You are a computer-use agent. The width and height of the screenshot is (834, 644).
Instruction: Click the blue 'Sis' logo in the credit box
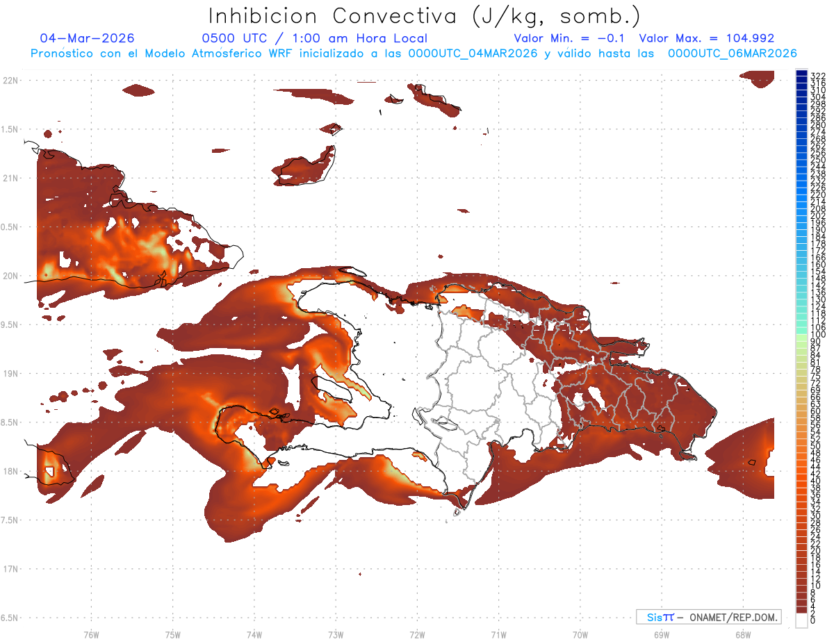coord(656,617)
